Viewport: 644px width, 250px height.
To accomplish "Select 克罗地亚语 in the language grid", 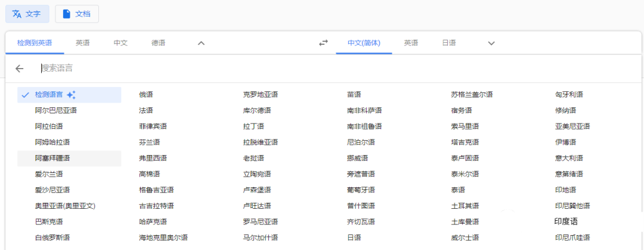I will [261, 95].
